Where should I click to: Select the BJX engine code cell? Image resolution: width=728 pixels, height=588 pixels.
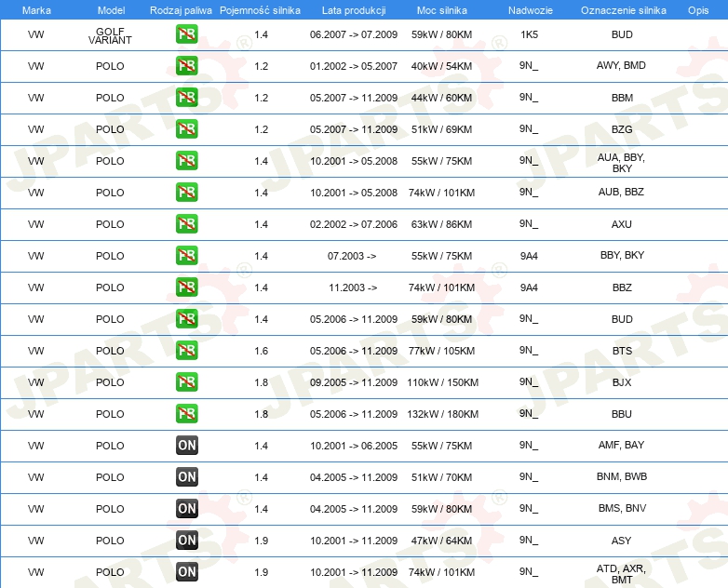(622, 382)
